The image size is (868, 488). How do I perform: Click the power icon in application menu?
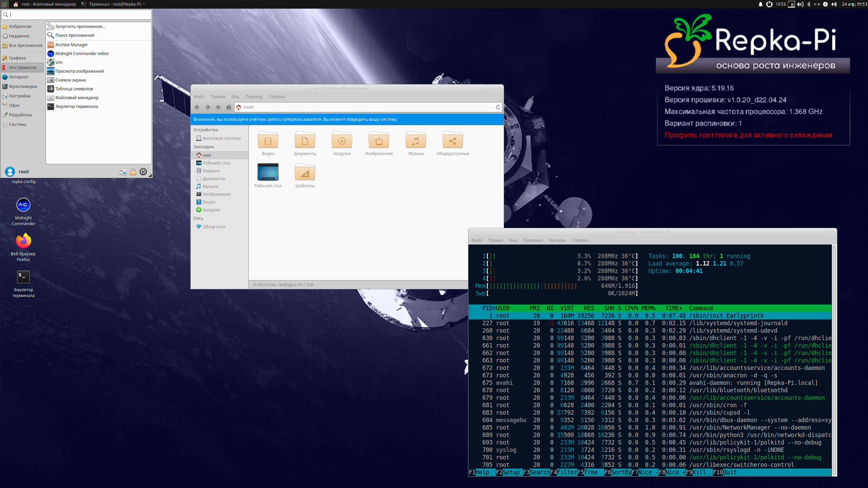point(143,172)
